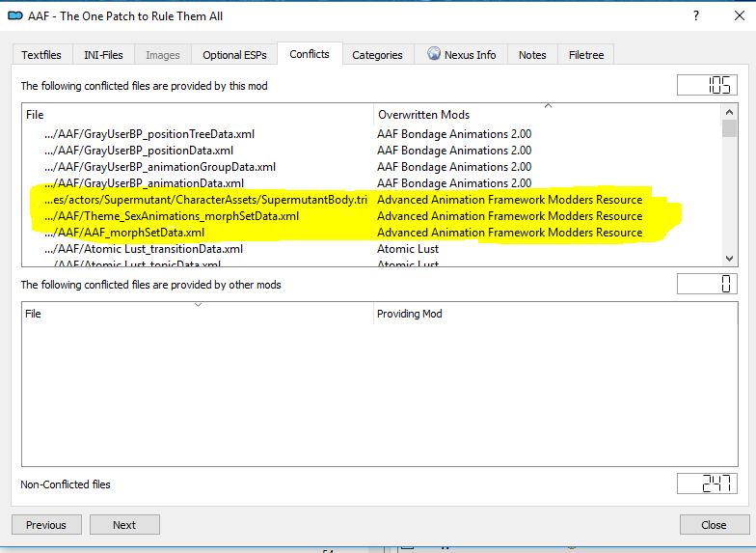Click the Close button

click(x=714, y=525)
